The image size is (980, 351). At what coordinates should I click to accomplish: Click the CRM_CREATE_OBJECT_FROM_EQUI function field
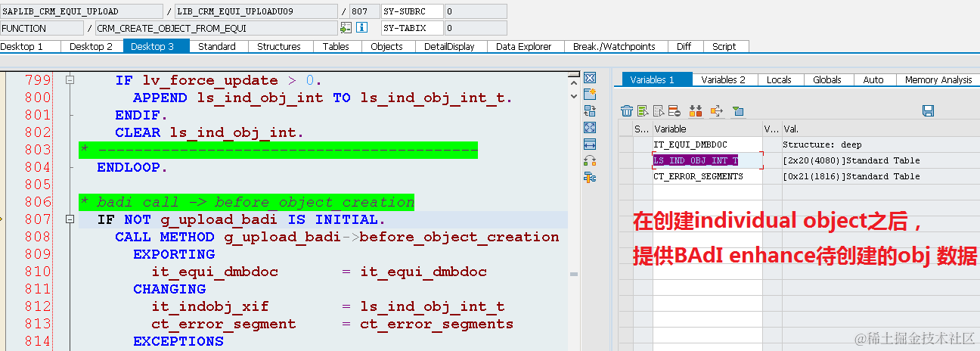point(216,28)
